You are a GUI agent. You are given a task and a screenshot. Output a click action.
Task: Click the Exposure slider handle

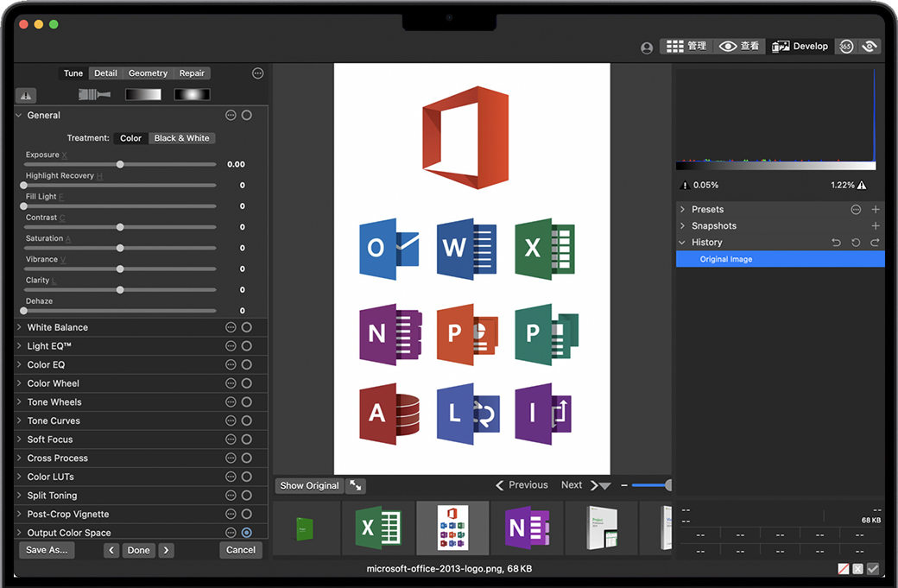click(120, 164)
